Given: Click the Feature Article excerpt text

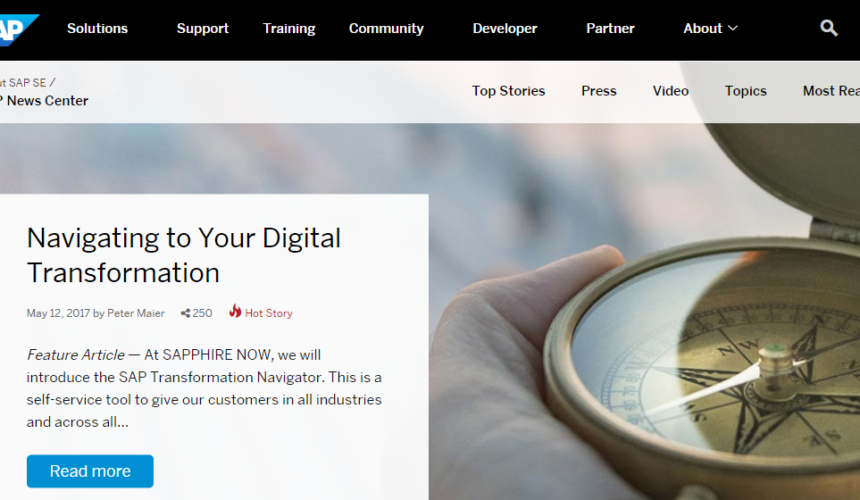Looking at the screenshot, I should (x=204, y=388).
